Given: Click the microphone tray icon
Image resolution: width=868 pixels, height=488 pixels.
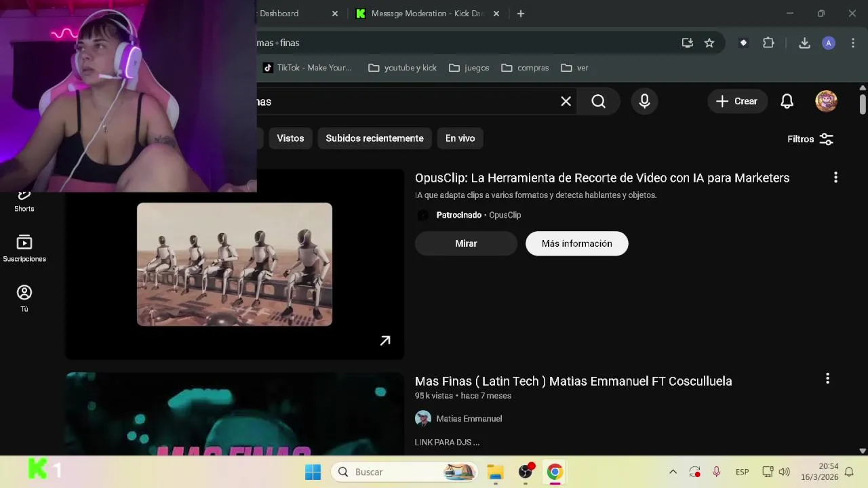Looking at the screenshot, I should [x=716, y=472].
